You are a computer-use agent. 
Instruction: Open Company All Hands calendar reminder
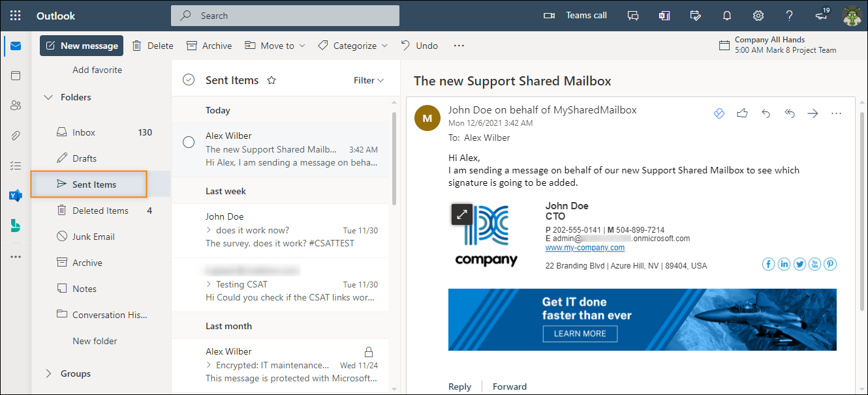click(x=777, y=45)
